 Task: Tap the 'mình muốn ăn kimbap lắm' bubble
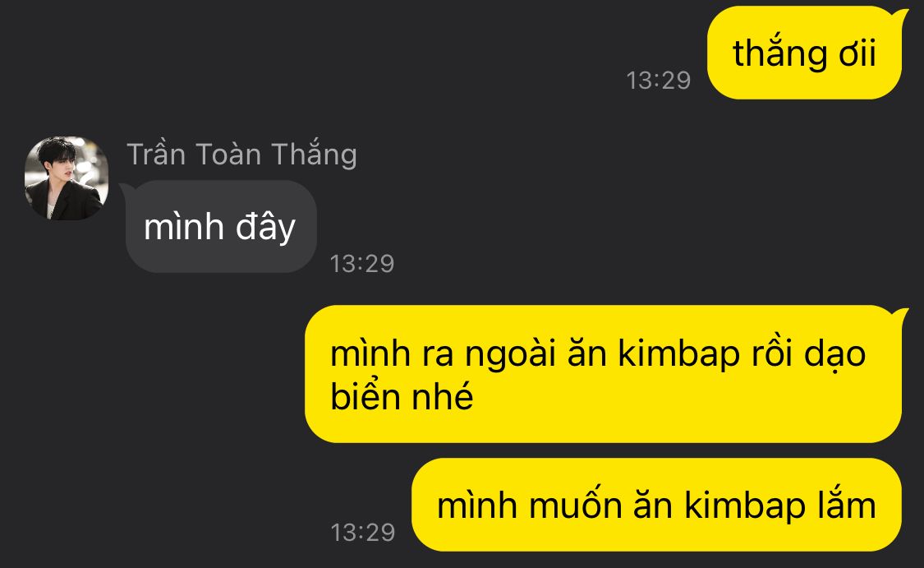[656, 505]
